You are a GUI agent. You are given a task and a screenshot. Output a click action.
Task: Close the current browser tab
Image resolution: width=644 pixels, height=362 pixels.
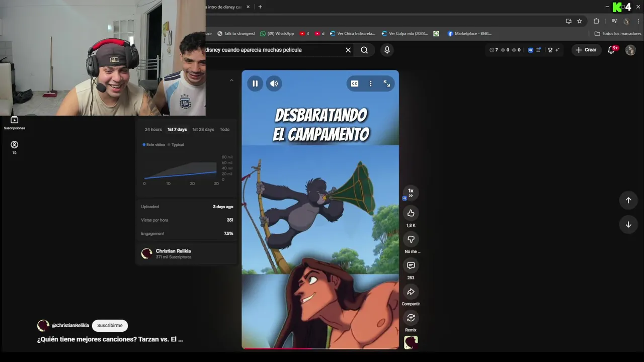[248, 7]
